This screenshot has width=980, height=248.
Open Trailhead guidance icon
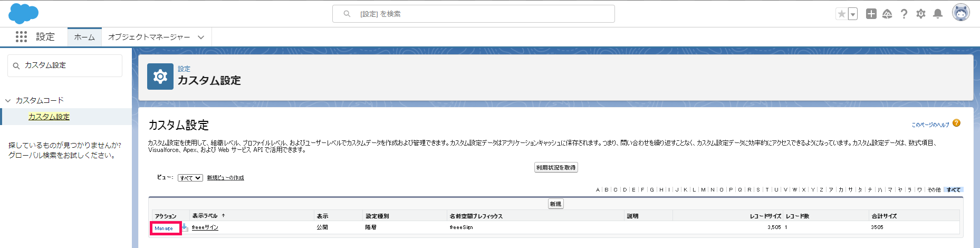coord(887,14)
